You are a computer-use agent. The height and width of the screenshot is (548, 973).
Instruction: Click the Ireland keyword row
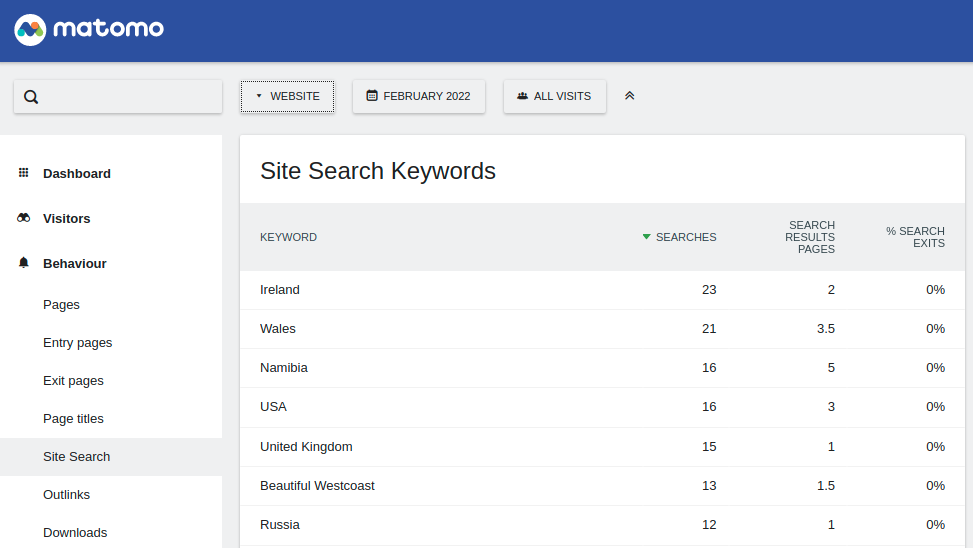pos(280,289)
